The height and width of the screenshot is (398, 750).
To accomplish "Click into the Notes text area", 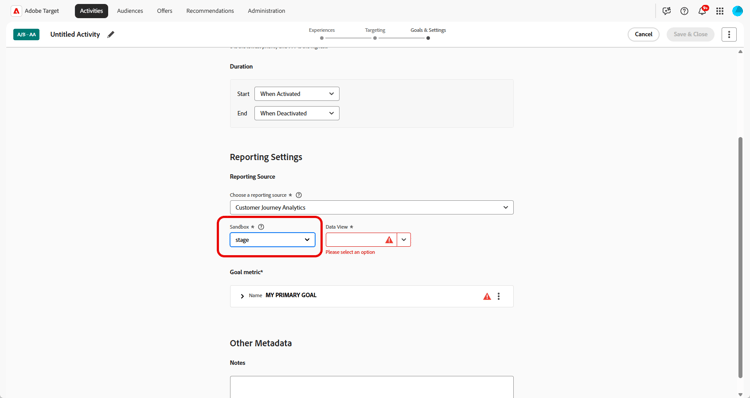I will pos(372,387).
